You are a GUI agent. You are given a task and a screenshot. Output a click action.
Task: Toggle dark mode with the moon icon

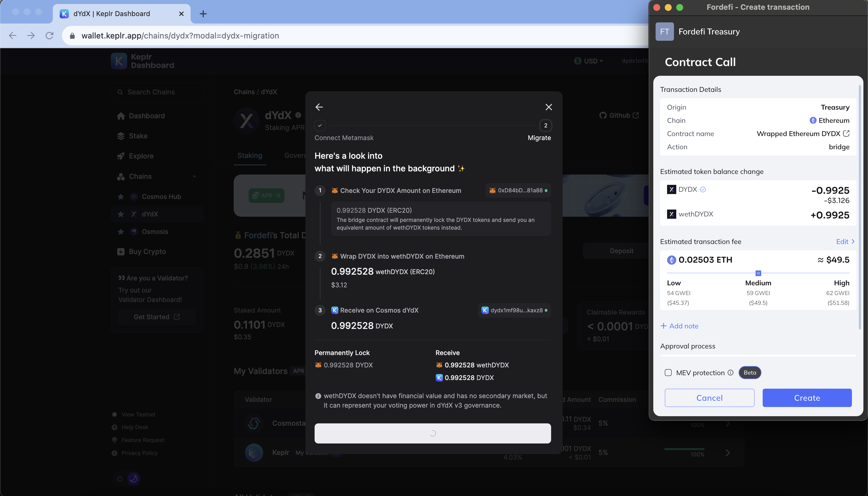point(133,478)
